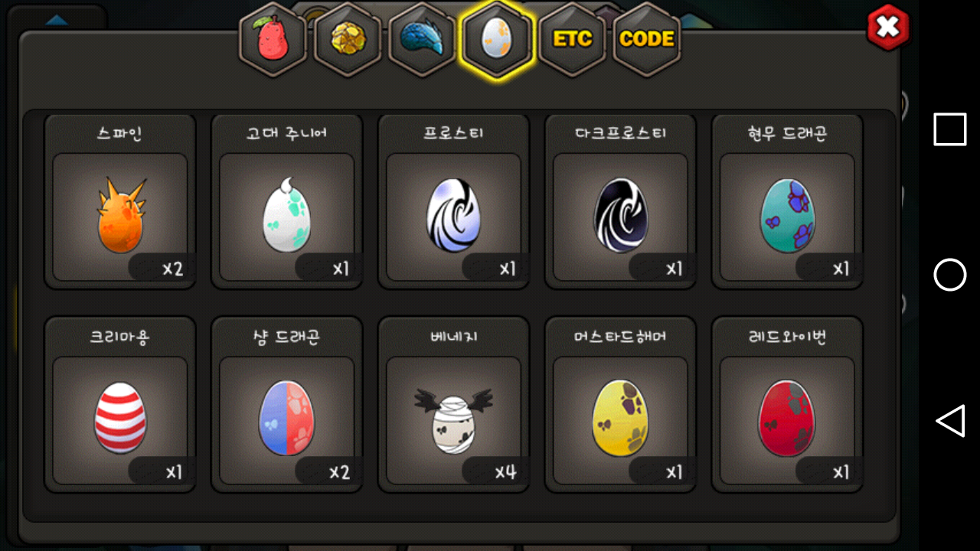Select the black 다크프로스티 egg

(x=621, y=201)
